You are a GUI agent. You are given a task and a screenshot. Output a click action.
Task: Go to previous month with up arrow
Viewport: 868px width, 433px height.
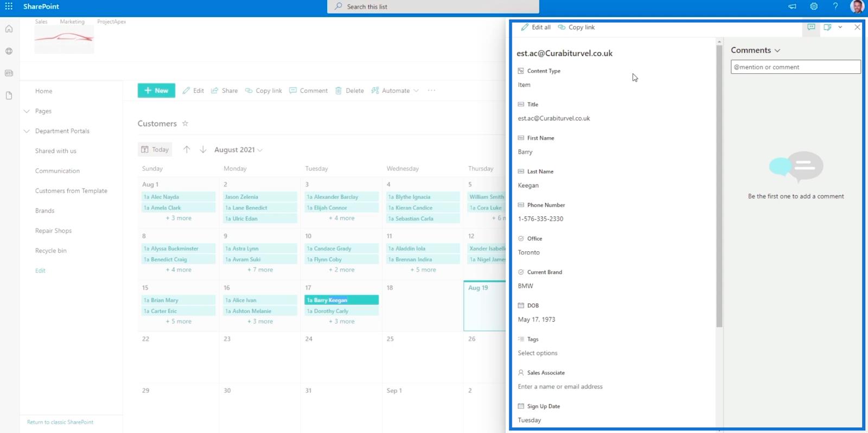tap(187, 149)
